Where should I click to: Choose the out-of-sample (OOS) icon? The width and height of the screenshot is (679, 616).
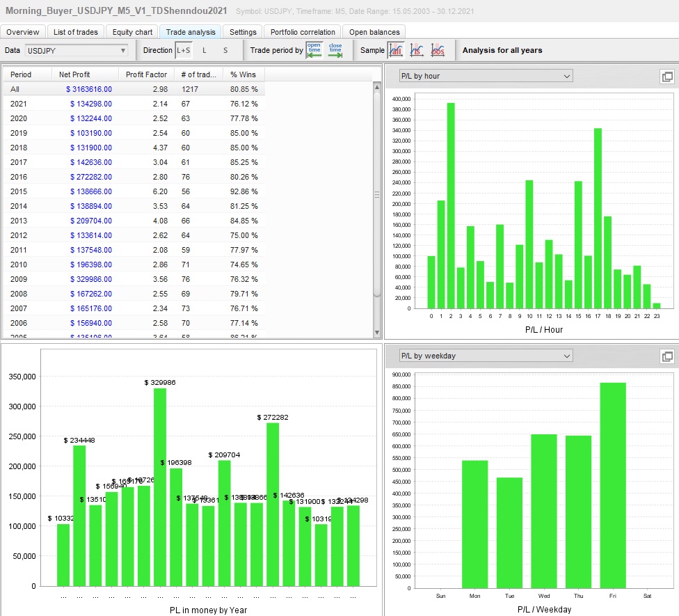438,50
